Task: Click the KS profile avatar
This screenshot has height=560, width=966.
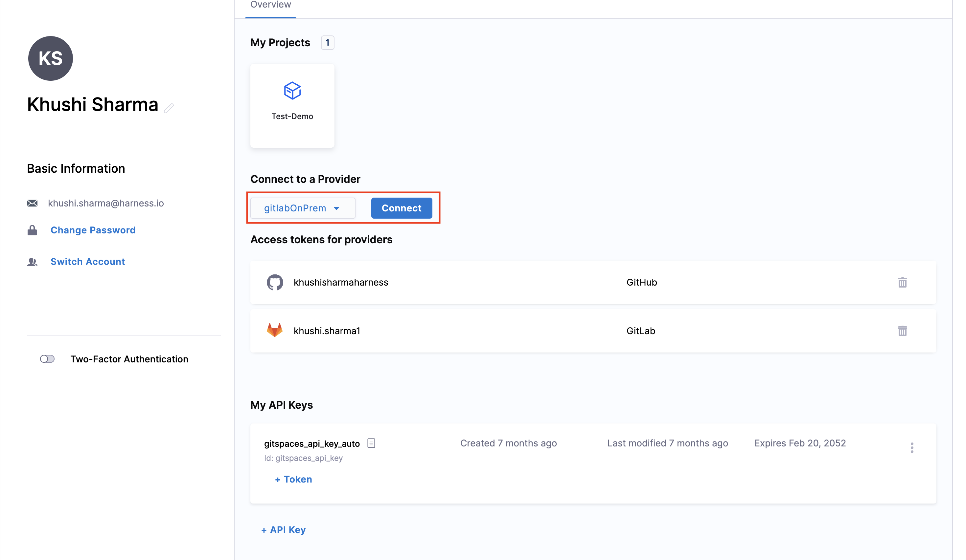Action: (50, 58)
